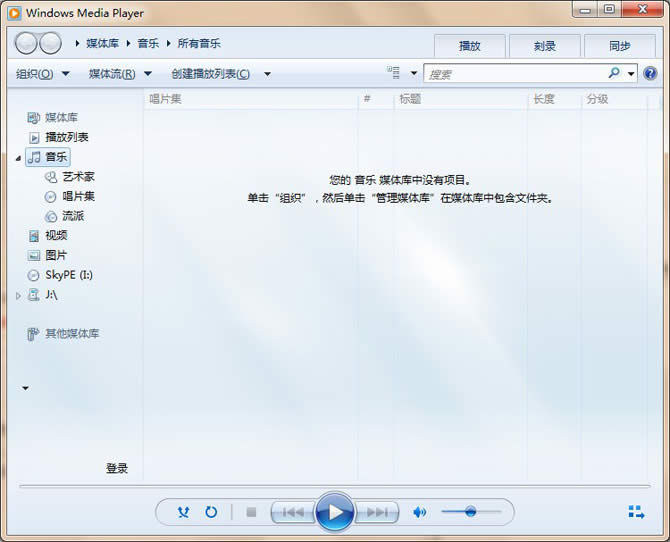670x542 pixels.
Task: Skip to the next track
Action: click(377, 512)
